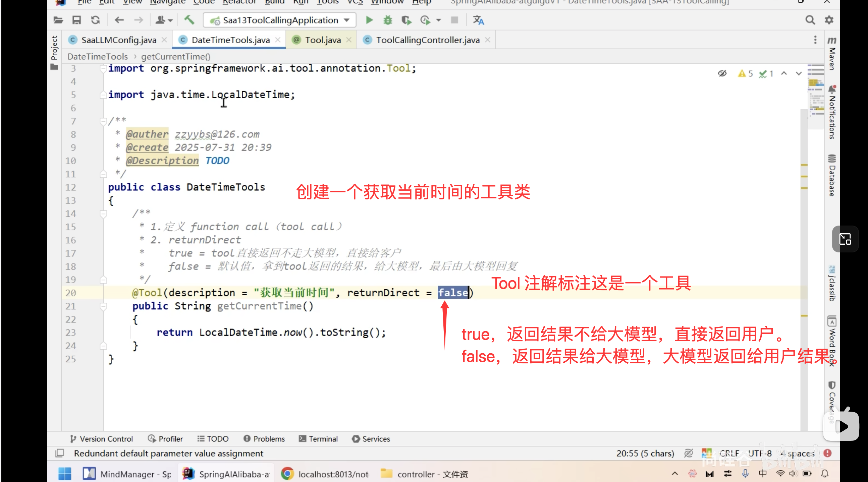This screenshot has height=482, width=868.
Task: Open the Translate icon in toolbar
Action: [478, 20]
